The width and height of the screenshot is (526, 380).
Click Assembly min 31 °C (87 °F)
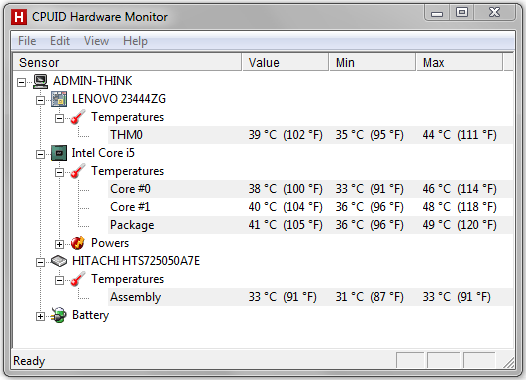click(x=369, y=297)
